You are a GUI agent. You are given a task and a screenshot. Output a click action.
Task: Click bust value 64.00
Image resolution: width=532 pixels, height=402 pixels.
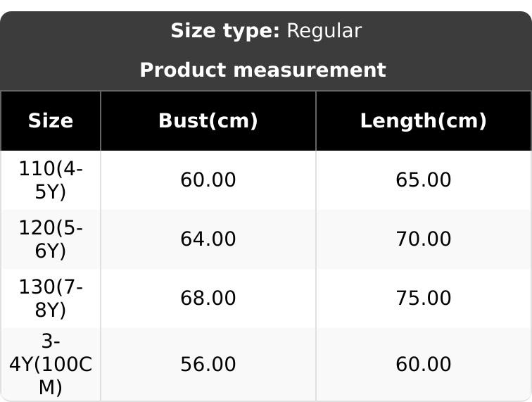click(x=208, y=239)
